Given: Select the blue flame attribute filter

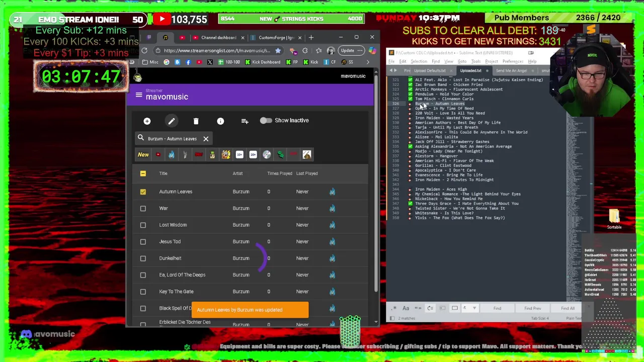Looking at the screenshot, I should point(172,155).
